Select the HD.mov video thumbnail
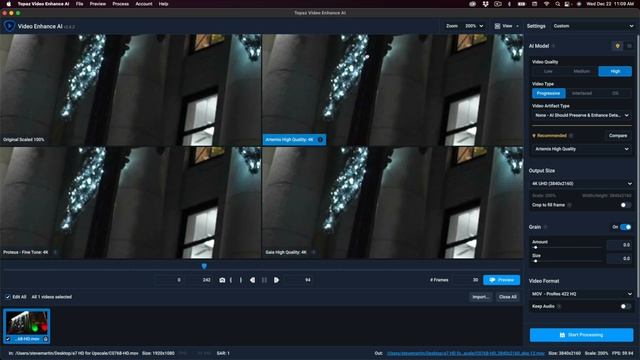Image resolution: width=640 pixels, height=360 pixels. click(27, 326)
